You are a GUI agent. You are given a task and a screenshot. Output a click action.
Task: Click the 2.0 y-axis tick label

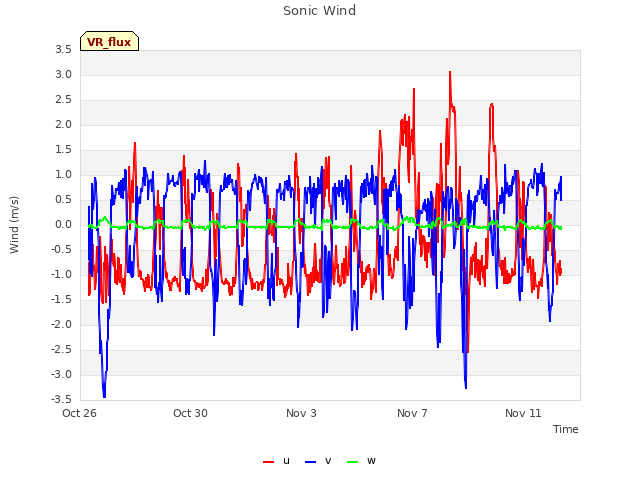(x=64, y=124)
